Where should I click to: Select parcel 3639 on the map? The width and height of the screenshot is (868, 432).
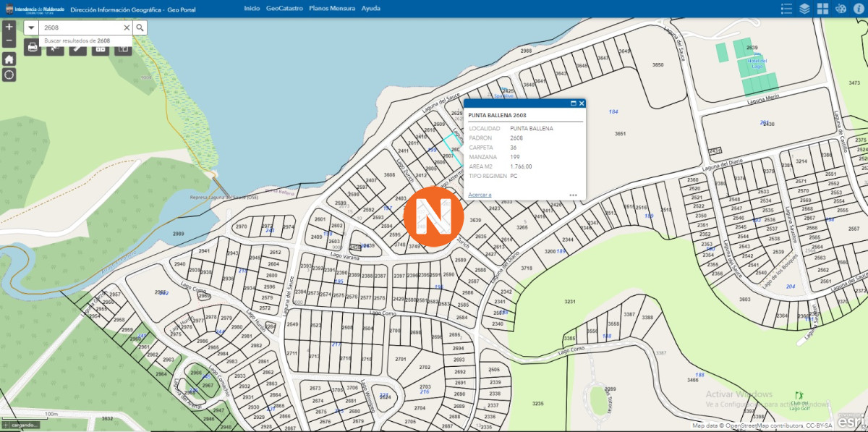[x=475, y=220]
